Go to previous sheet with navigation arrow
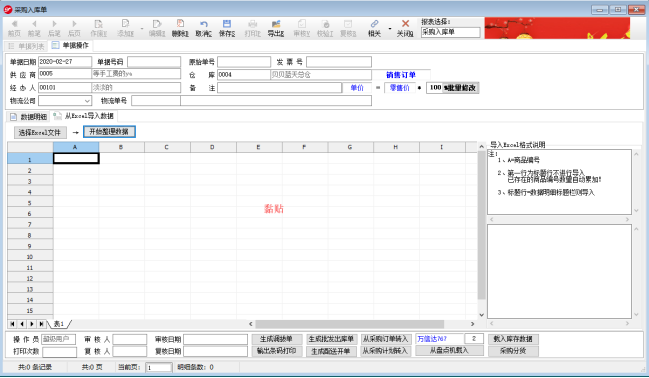The height and width of the screenshot is (378, 649). (22, 324)
